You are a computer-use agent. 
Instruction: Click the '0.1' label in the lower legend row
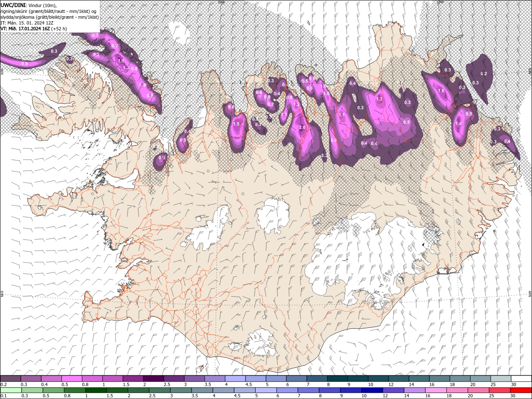[4, 396]
